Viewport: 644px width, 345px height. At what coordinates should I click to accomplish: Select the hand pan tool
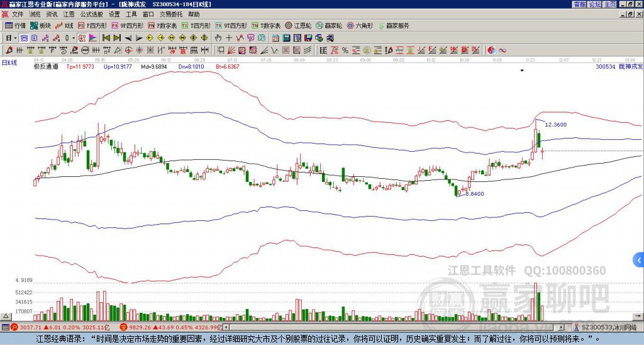click(218, 38)
